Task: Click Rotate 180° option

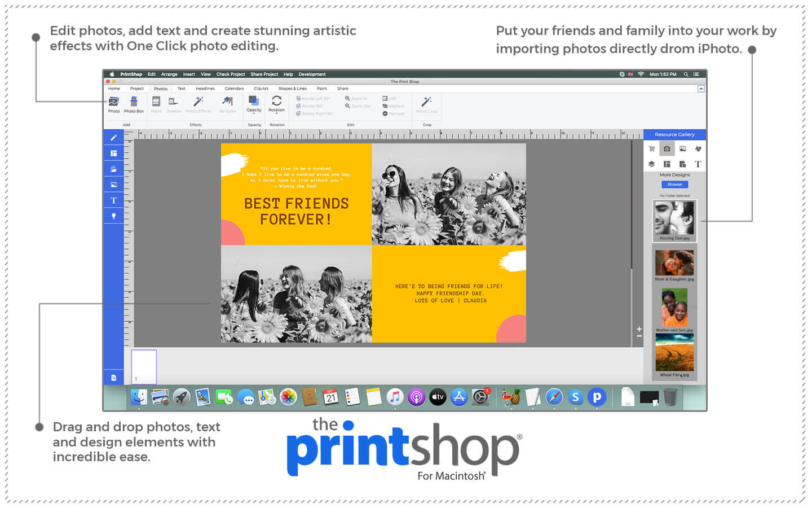Action: [310, 106]
